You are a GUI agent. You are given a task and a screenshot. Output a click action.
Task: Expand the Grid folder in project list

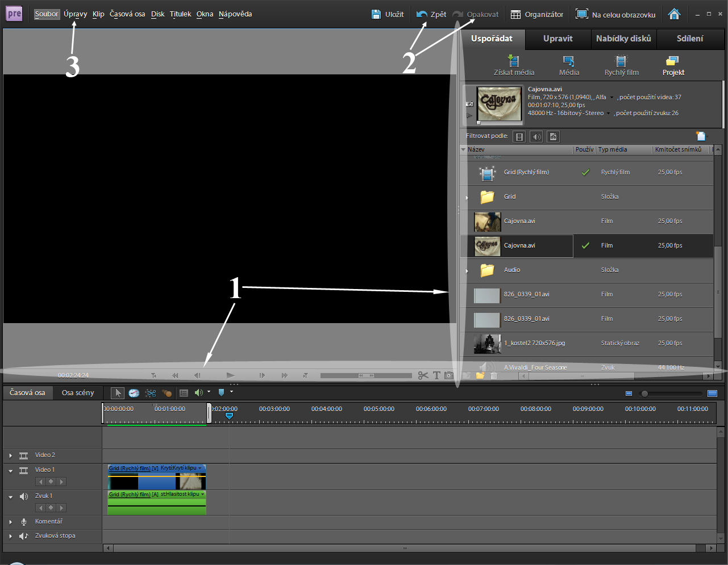(467, 198)
